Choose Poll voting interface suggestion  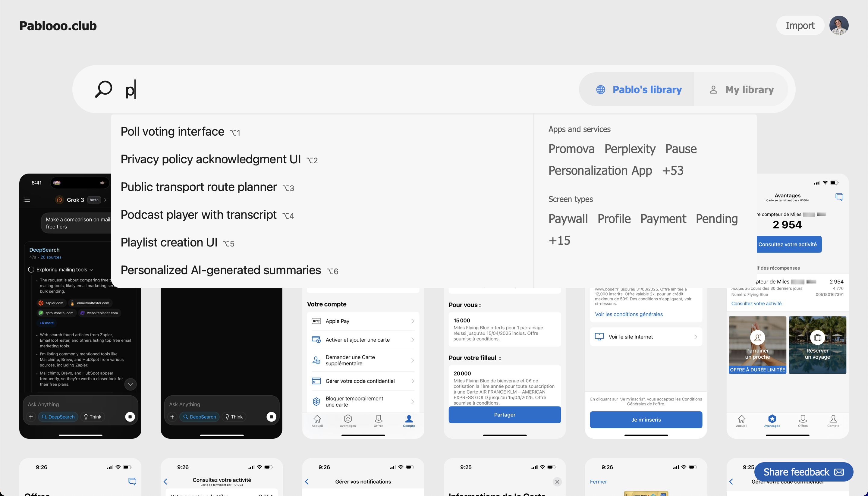tap(180, 131)
